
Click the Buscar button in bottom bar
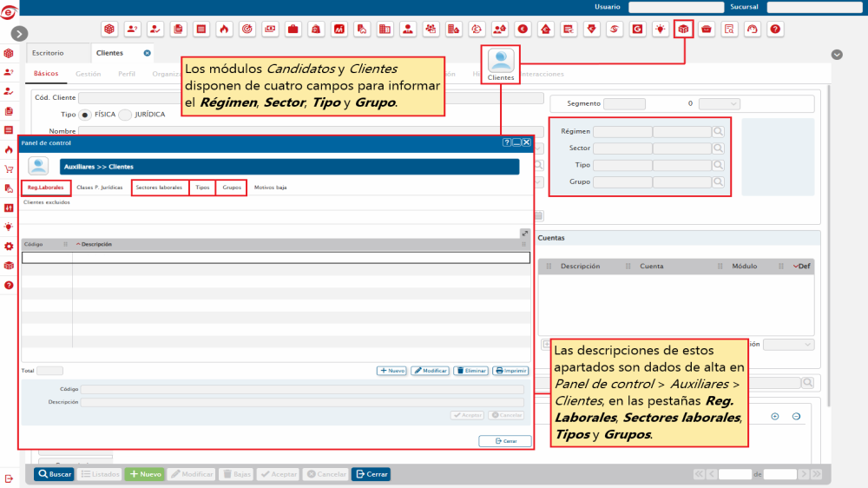(54, 474)
